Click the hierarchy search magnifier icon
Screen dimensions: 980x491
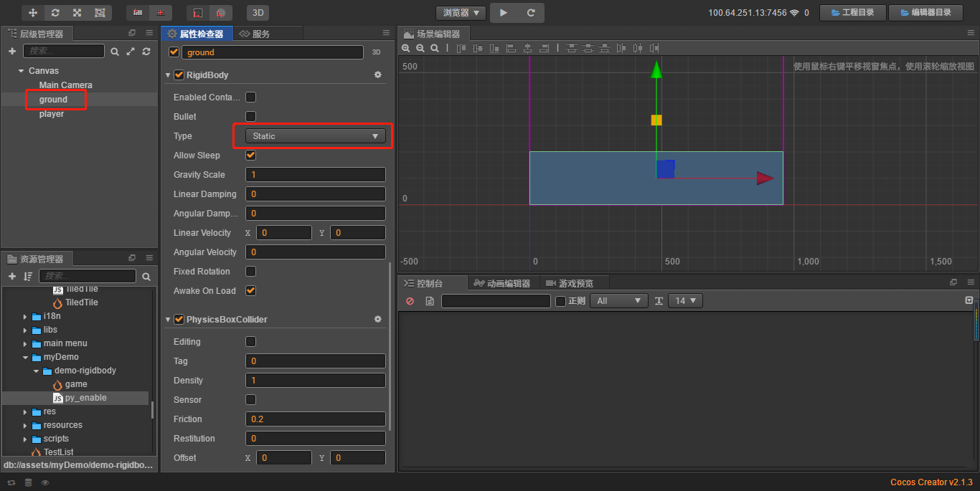pyautogui.click(x=115, y=52)
